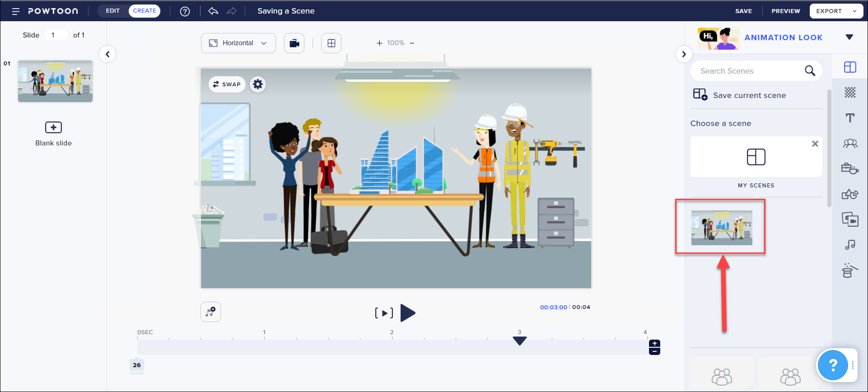
Task: Open the Horizontal orientation dropdown
Action: click(x=238, y=43)
